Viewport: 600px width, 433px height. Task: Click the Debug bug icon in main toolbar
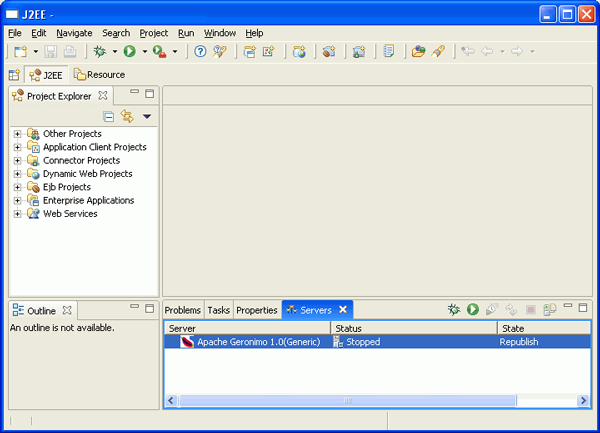(x=100, y=51)
